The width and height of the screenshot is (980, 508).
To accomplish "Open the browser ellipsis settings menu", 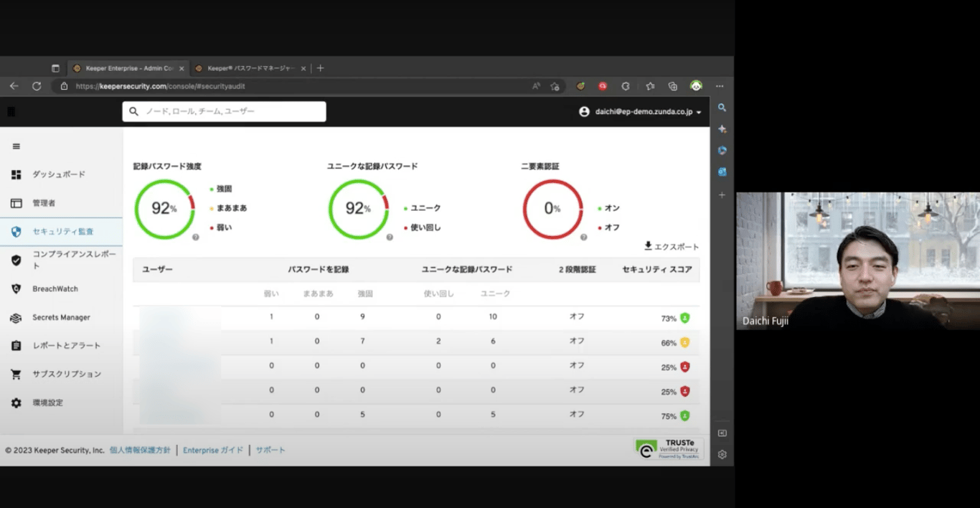I will [720, 86].
